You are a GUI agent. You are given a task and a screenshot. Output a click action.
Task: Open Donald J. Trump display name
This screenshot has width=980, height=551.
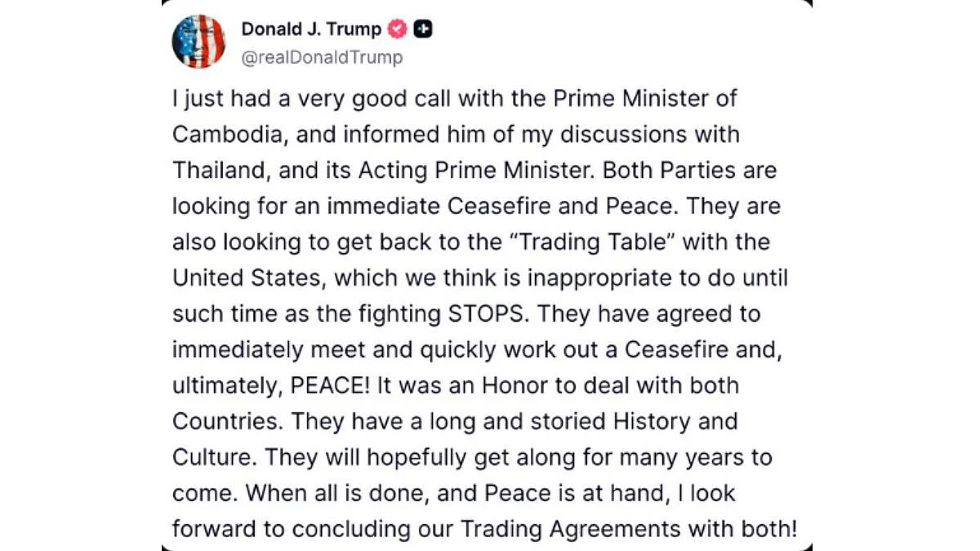click(311, 29)
